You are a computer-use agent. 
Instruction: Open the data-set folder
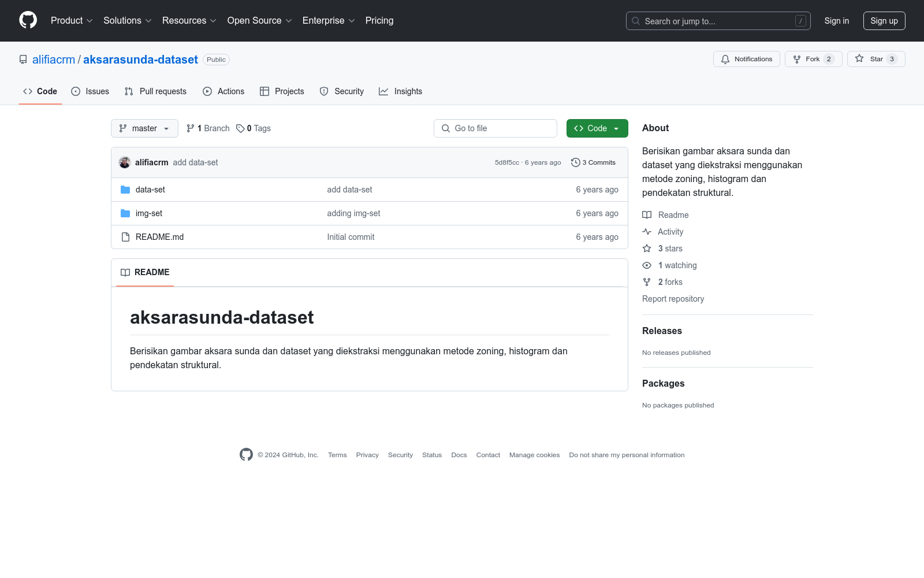pos(150,190)
